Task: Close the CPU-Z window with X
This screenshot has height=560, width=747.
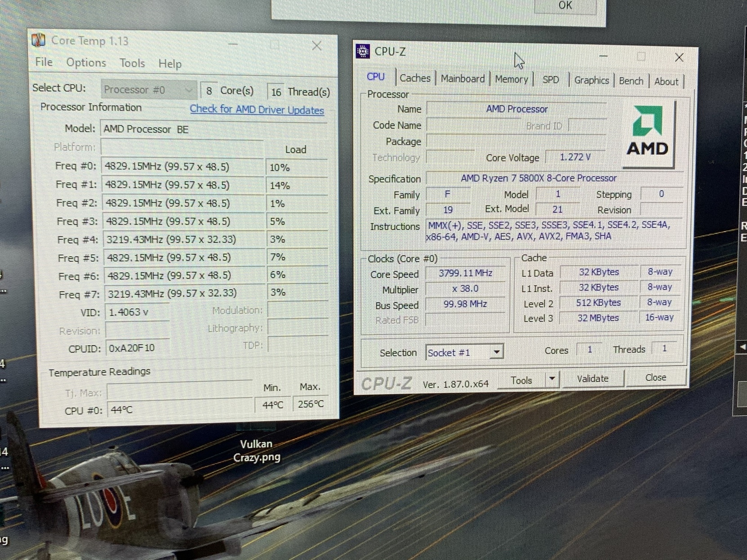Action: 679,57
